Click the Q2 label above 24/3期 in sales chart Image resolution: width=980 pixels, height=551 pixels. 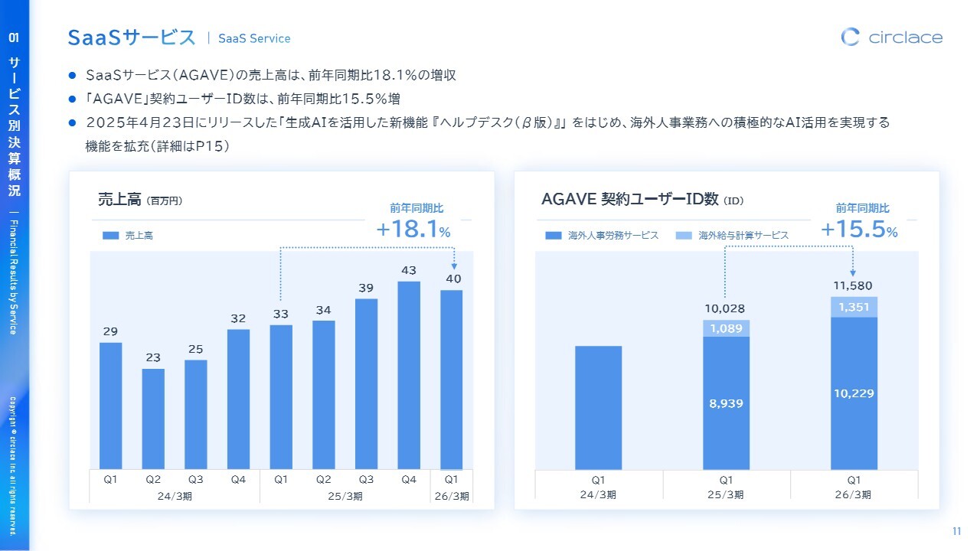[x=153, y=480]
